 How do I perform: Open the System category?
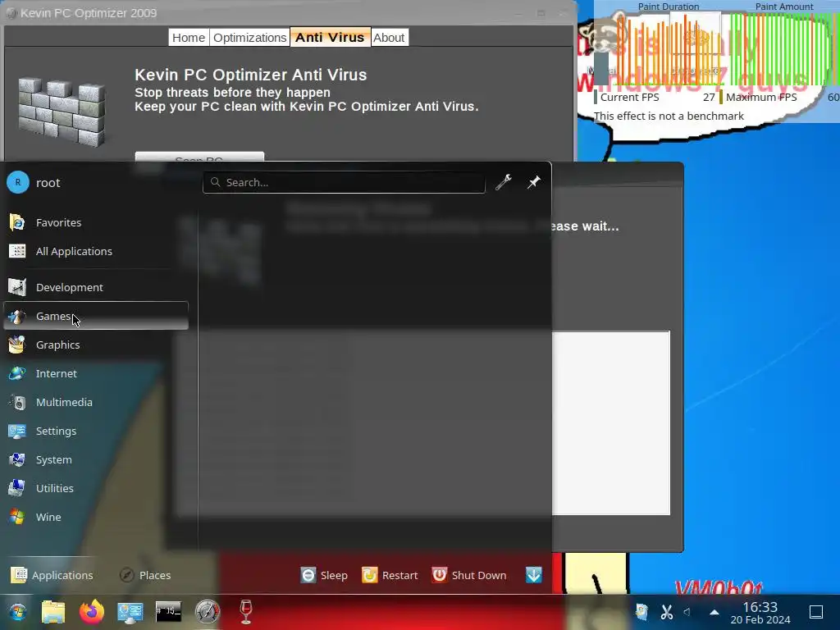(95, 459)
